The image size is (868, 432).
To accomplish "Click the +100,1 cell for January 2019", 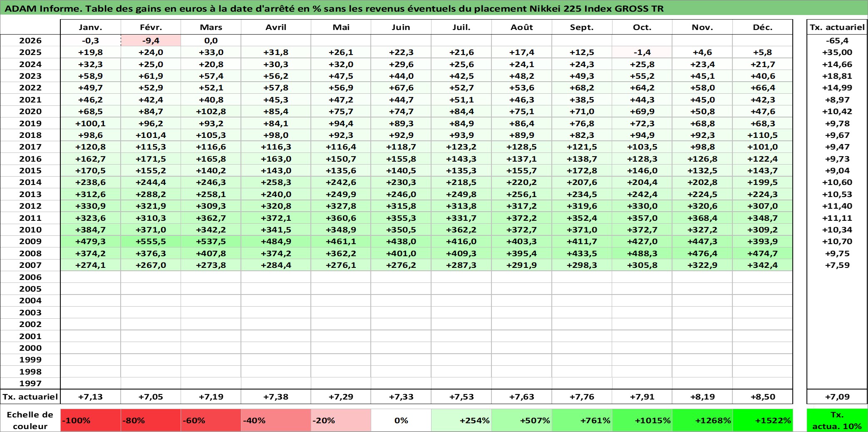I will [x=90, y=123].
